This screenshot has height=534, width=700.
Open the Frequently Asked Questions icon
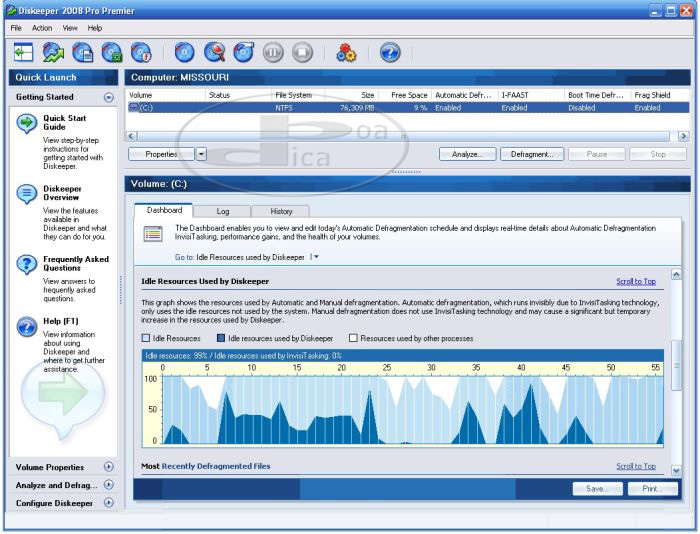coord(27,264)
